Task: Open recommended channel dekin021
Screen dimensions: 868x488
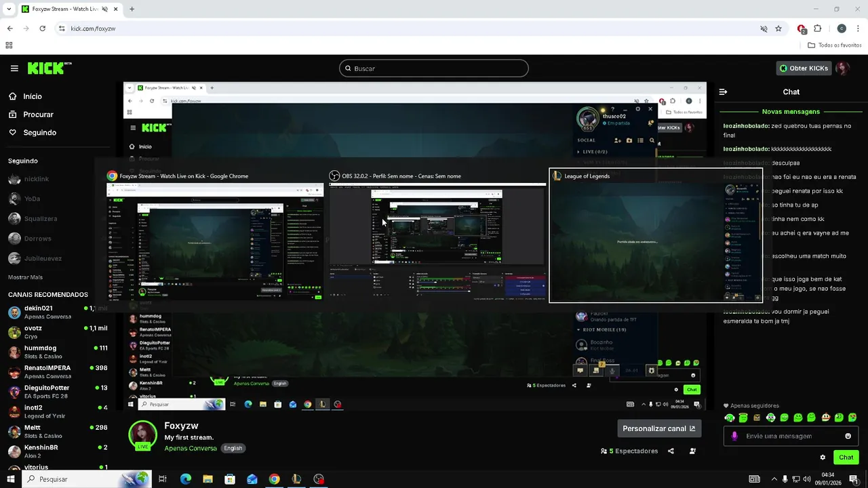Action: [58, 312]
